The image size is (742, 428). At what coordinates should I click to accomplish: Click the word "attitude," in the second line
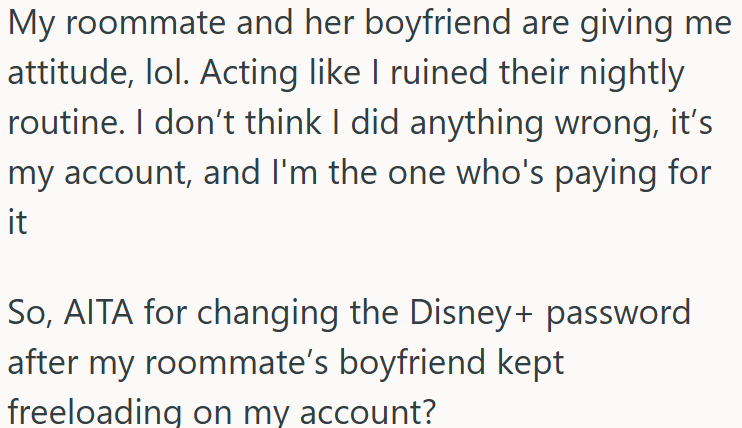tap(71, 73)
